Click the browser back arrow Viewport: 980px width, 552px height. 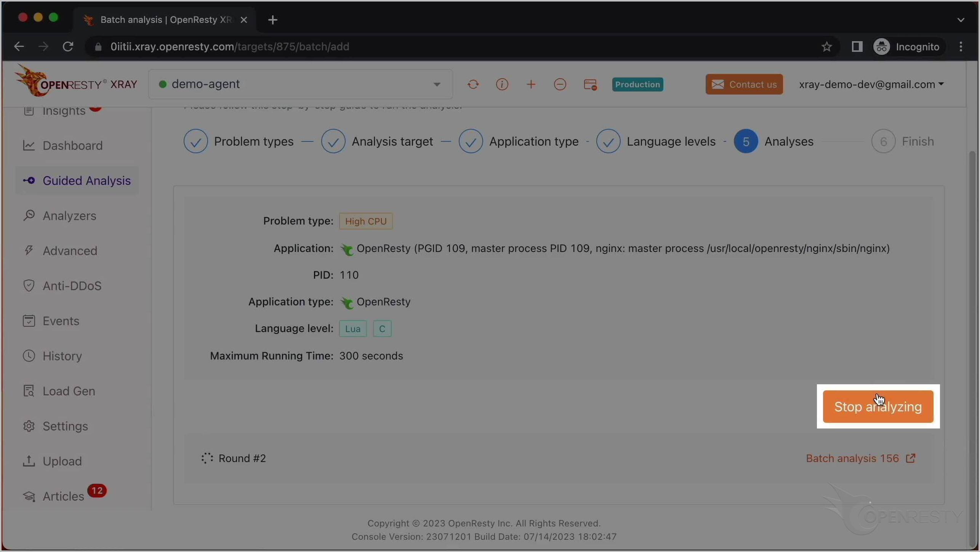19,47
